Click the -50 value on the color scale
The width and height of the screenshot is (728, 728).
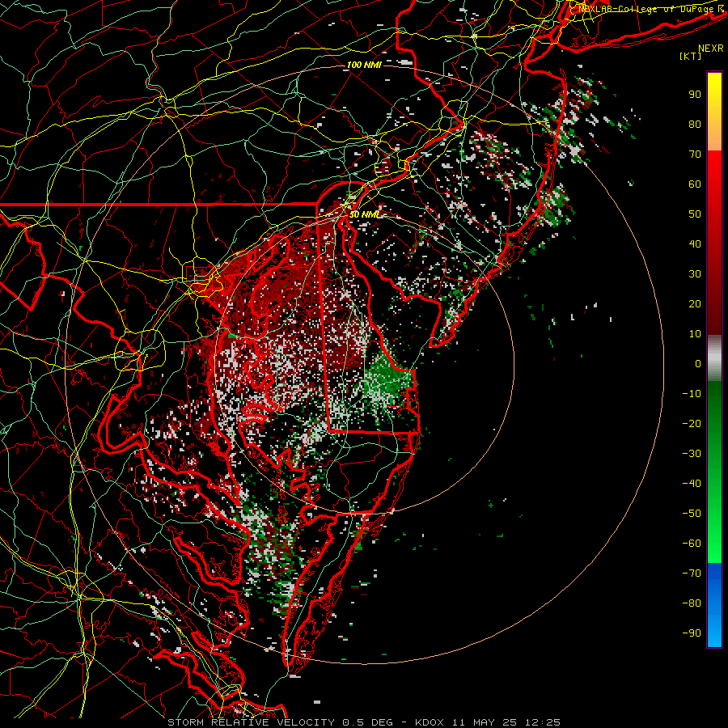pos(692,514)
